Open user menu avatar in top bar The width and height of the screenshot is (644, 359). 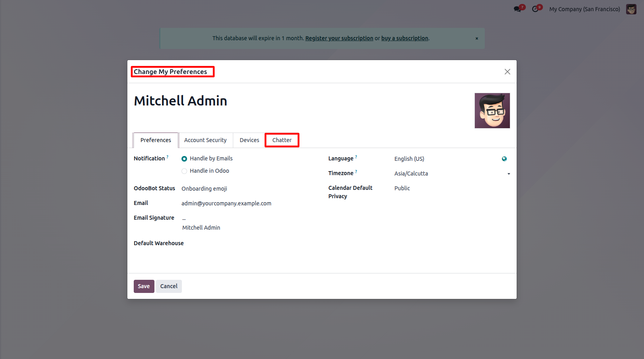click(x=631, y=9)
